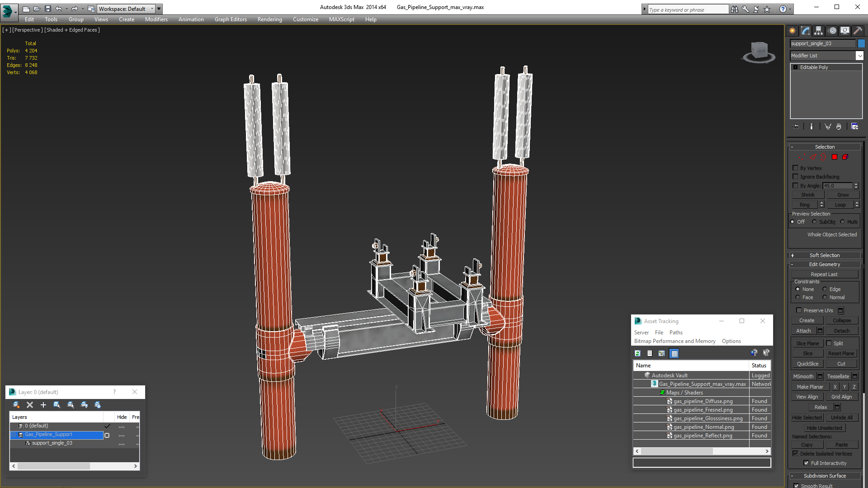This screenshot has height=488, width=868.
Task: Open the Hierarchy command panel tab
Action: coord(818,31)
